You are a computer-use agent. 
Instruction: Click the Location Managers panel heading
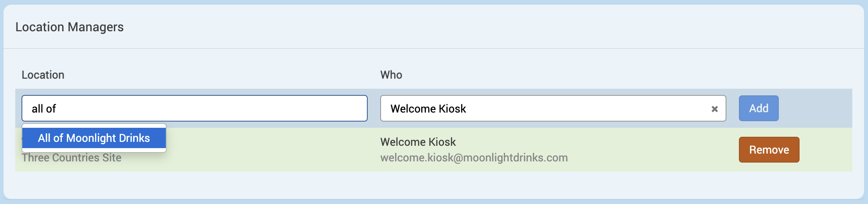pyautogui.click(x=70, y=27)
